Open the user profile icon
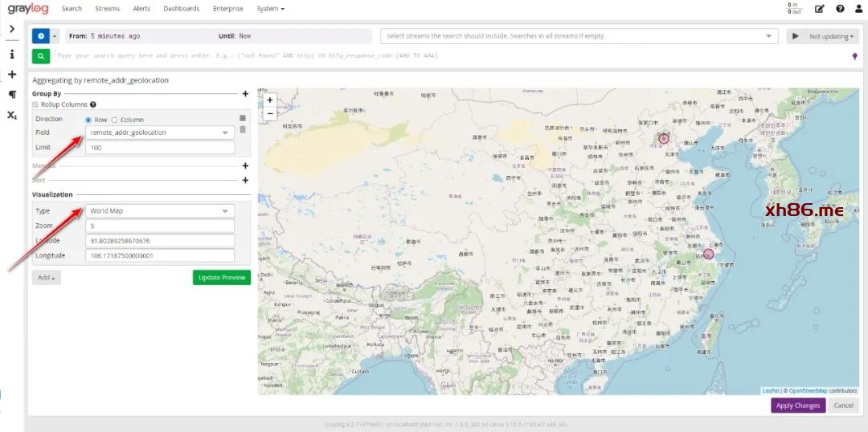This screenshot has height=432, width=868. coord(858,9)
